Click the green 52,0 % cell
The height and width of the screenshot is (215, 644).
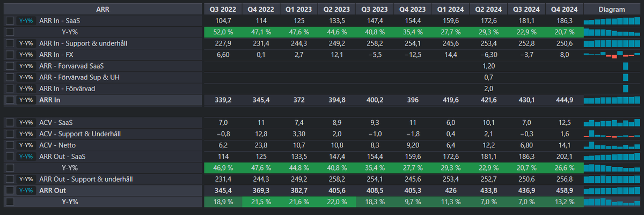[x=223, y=32]
